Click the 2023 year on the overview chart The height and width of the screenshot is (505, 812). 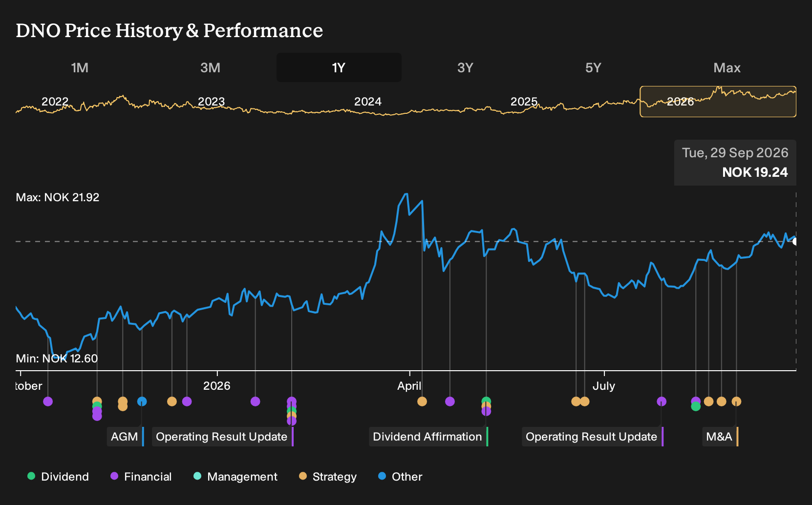pos(211,102)
